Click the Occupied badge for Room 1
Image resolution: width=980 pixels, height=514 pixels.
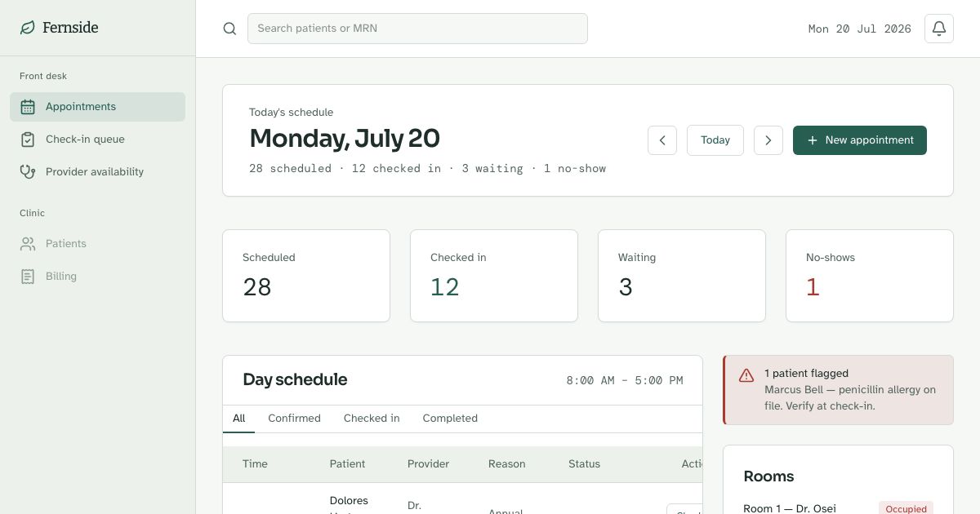tap(906, 508)
